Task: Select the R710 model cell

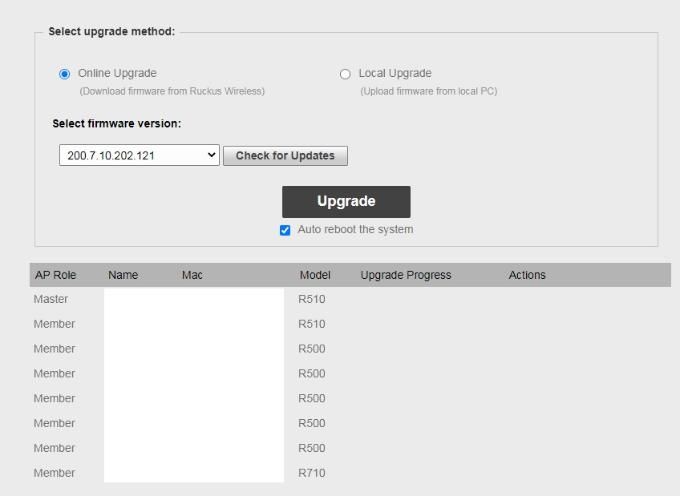Action: pos(312,473)
